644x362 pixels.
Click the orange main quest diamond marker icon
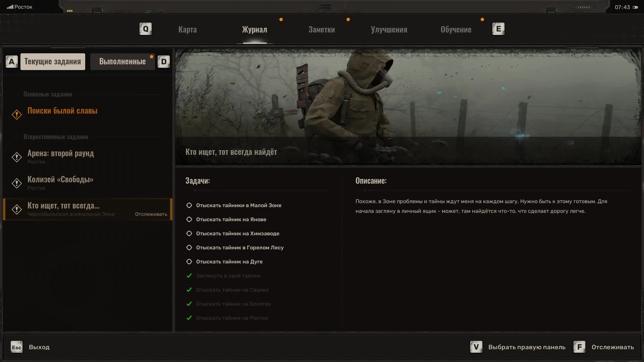tap(17, 115)
